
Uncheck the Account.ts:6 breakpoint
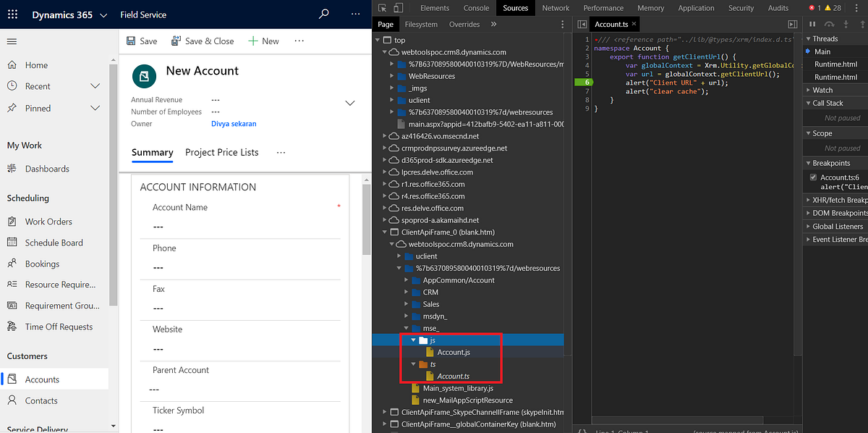pyautogui.click(x=813, y=177)
